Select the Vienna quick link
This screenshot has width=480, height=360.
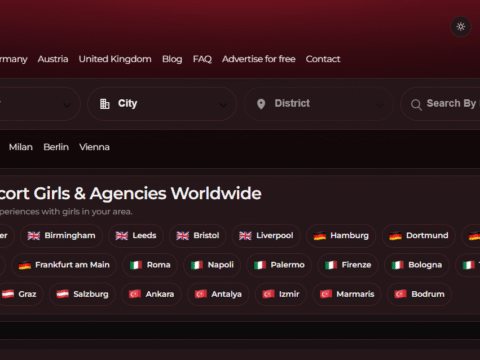[94, 147]
